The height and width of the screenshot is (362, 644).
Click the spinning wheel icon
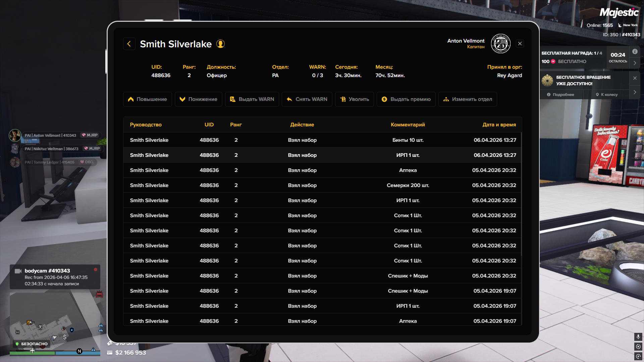pos(547,80)
